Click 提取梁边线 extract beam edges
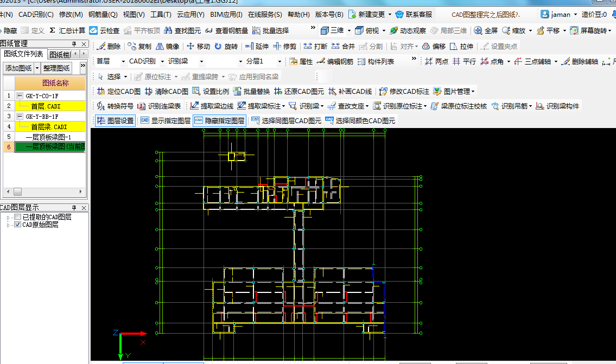The width and height of the screenshot is (616, 364). click(212, 106)
